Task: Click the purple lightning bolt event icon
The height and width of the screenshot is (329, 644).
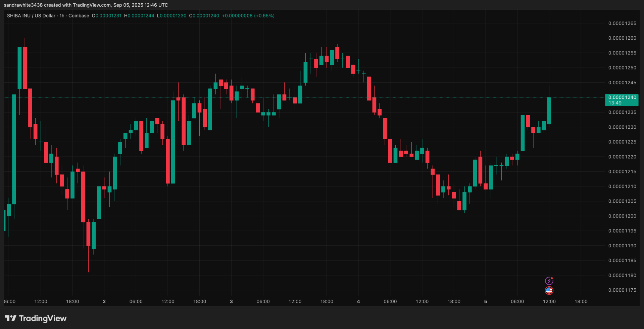Action: [x=549, y=281]
